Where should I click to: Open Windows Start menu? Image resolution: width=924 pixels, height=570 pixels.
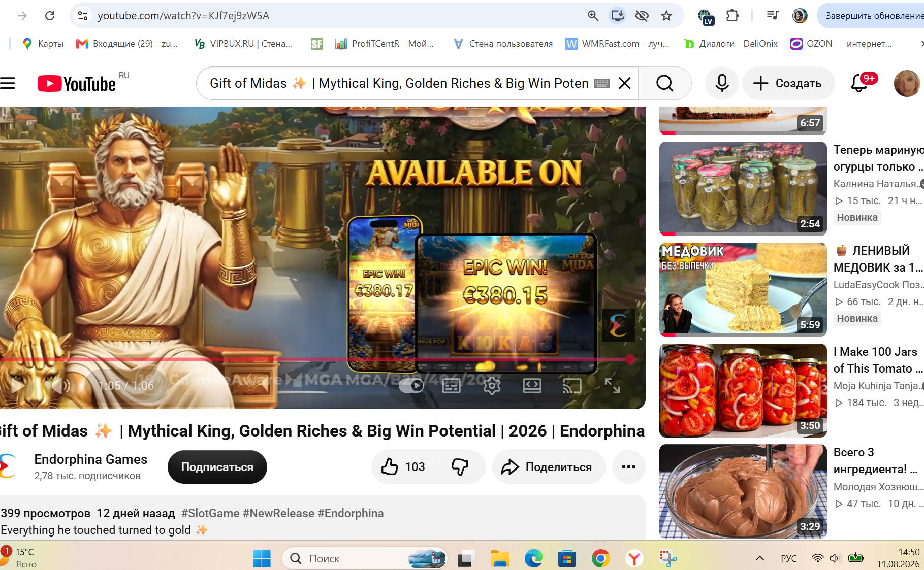[x=262, y=559]
